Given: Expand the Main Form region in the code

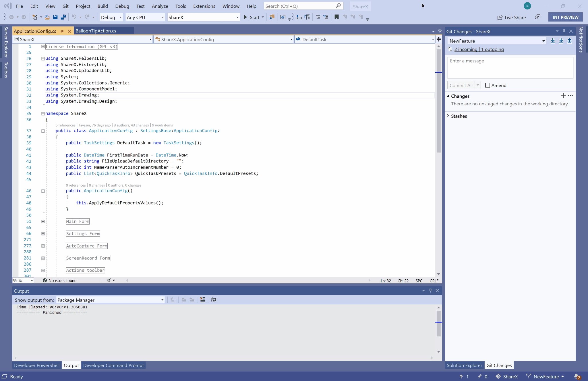Looking at the screenshot, I should pyautogui.click(x=43, y=221).
